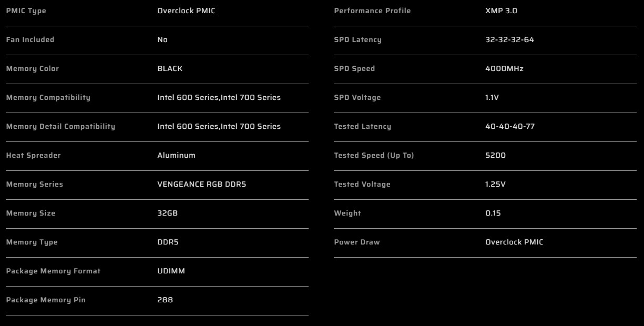
Task: Click the SPD Voltage value 1.1V
Action: pyautogui.click(x=492, y=98)
